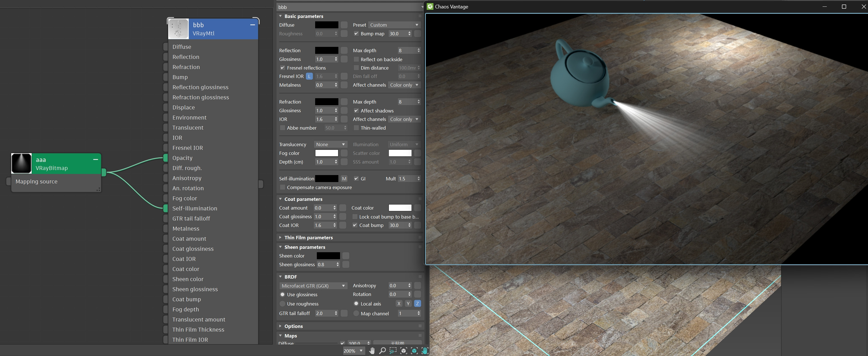Viewport: 868px width, 356px height.
Task: Click the Fog color white swatch
Action: pos(327,153)
